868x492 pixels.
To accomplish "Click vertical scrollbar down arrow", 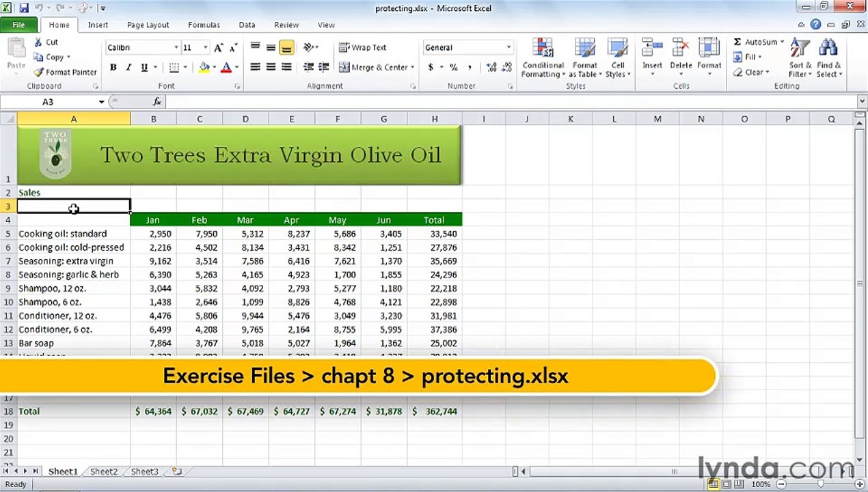I will tap(861, 459).
